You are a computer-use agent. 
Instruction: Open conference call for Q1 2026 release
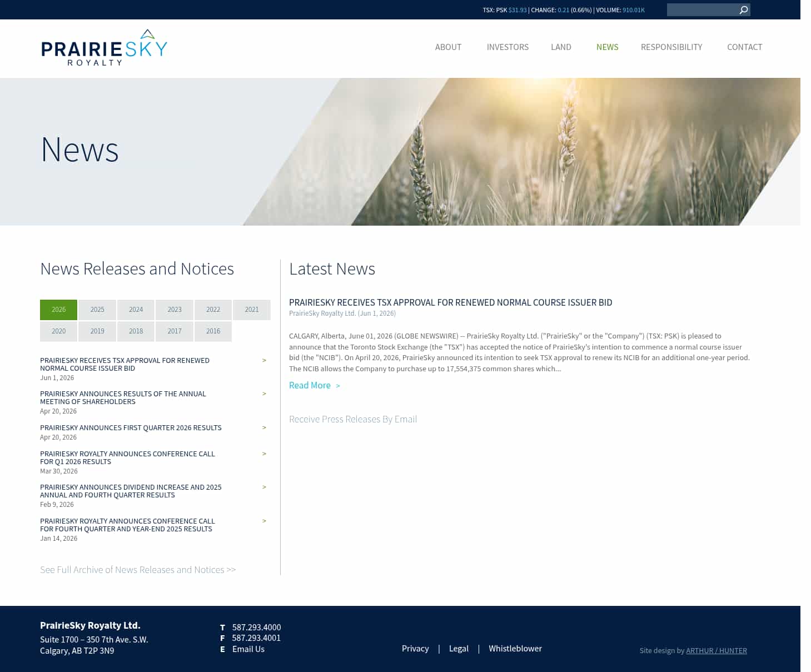tap(127, 457)
